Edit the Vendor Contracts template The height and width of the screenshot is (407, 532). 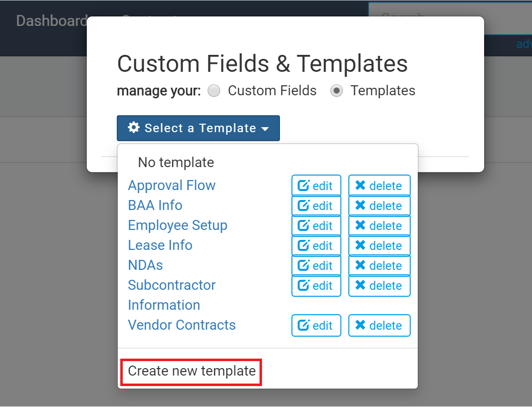316,325
